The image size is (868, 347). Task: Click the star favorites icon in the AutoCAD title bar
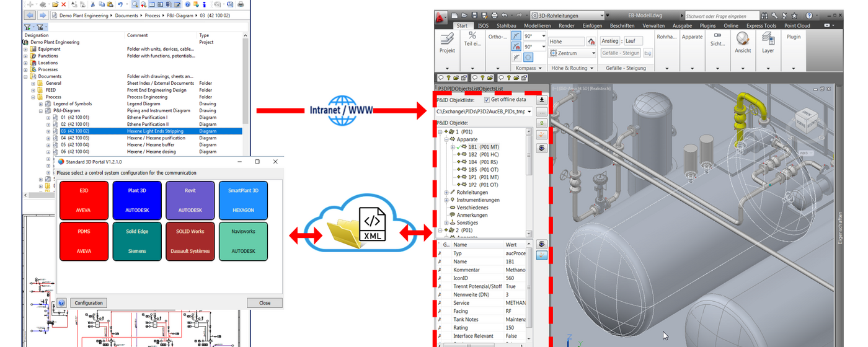[794, 15]
